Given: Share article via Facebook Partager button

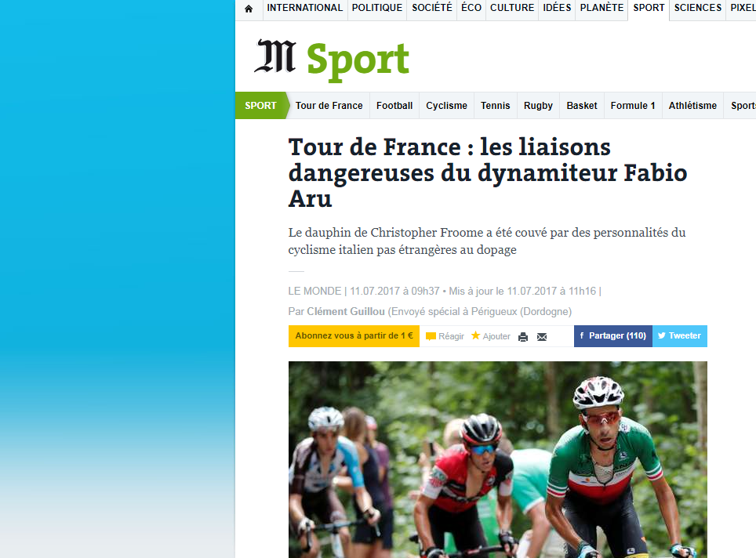Looking at the screenshot, I should (612, 336).
